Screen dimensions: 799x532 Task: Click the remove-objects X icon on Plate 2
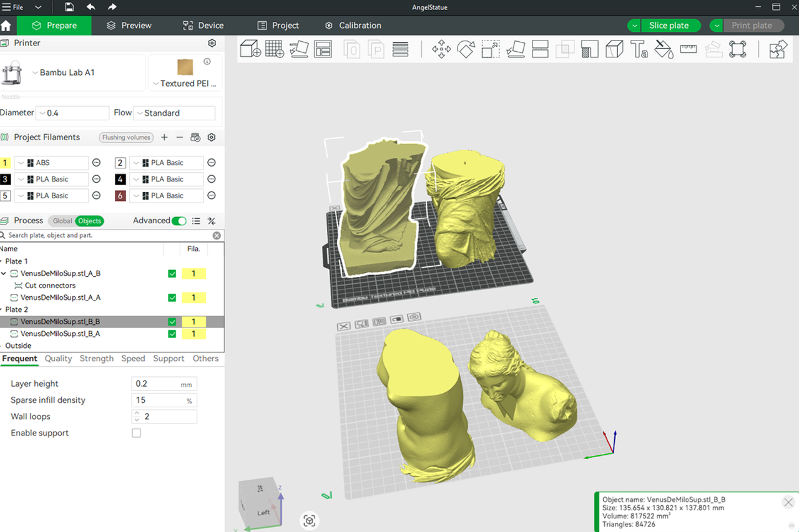tap(343, 326)
